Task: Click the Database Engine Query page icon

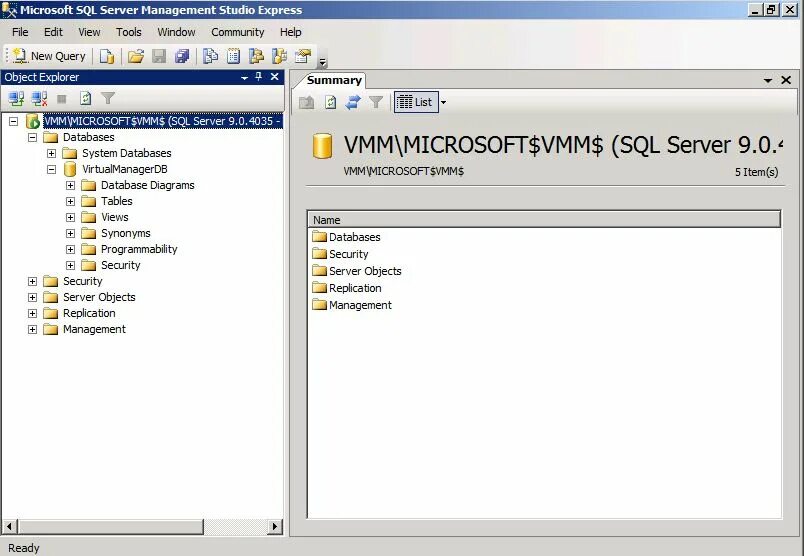Action: tap(107, 56)
